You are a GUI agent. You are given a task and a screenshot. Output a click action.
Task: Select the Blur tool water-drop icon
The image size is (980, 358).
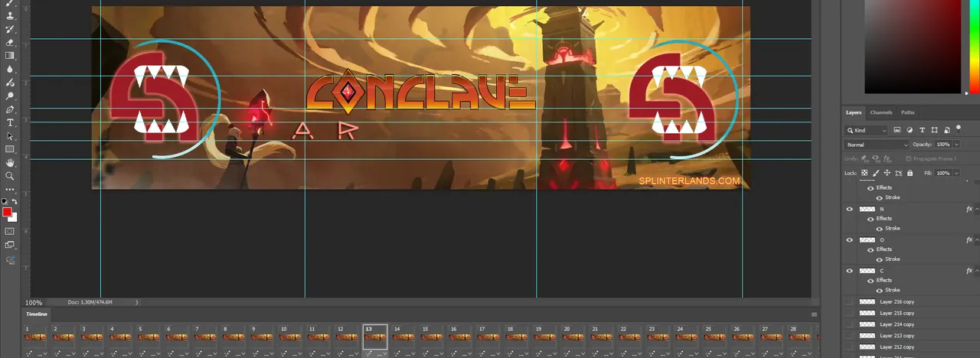click(x=10, y=69)
